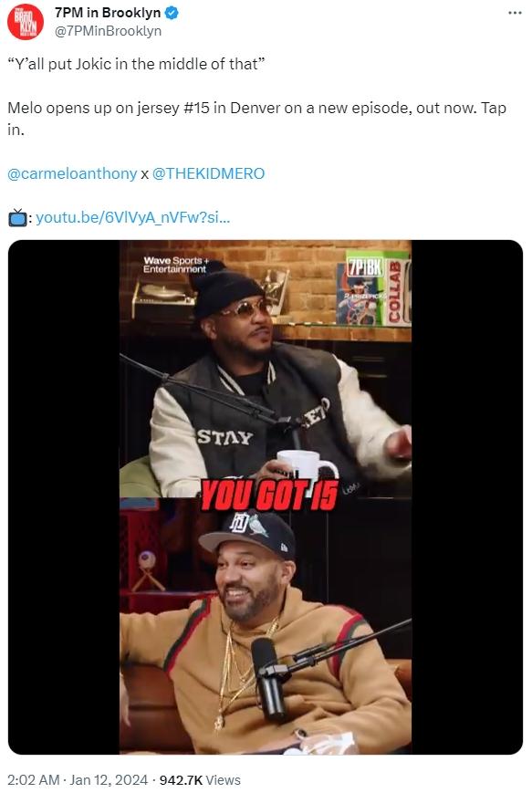Open the @7PMinBrooklyn handle
This screenshot has width=532, height=793.
pos(108,31)
